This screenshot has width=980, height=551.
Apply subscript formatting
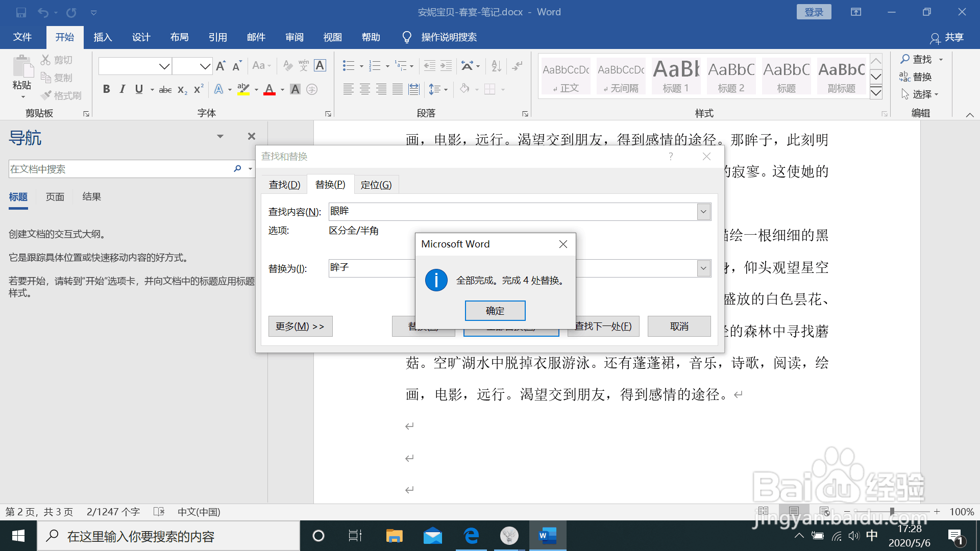(x=181, y=90)
